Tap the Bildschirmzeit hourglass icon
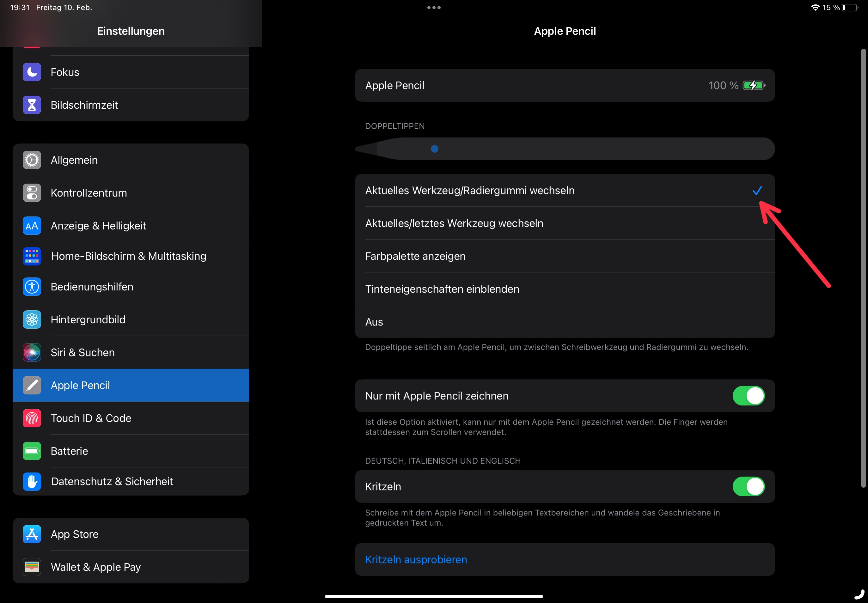 coord(32,105)
